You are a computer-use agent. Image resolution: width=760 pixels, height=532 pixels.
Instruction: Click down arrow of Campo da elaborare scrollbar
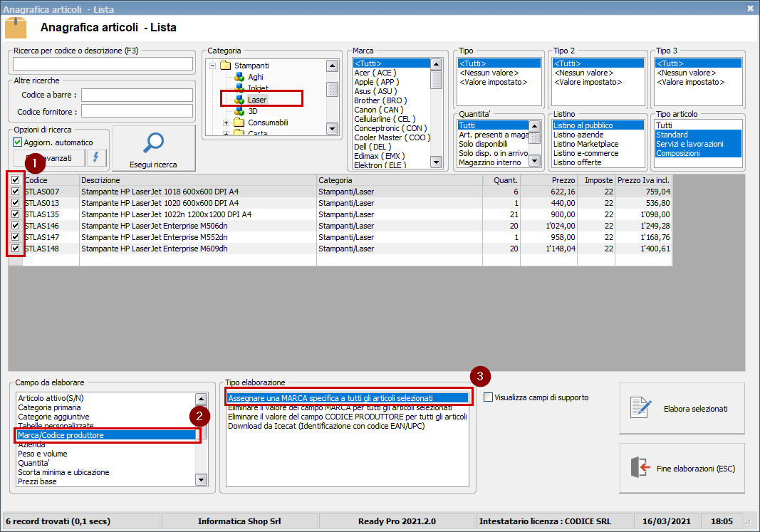pos(201,480)
